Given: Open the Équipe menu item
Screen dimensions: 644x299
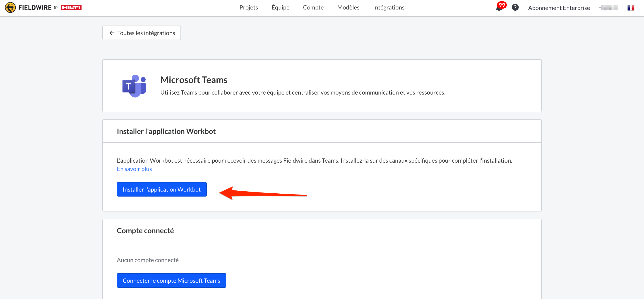Looking at the screenshot, I should point(280,7).
